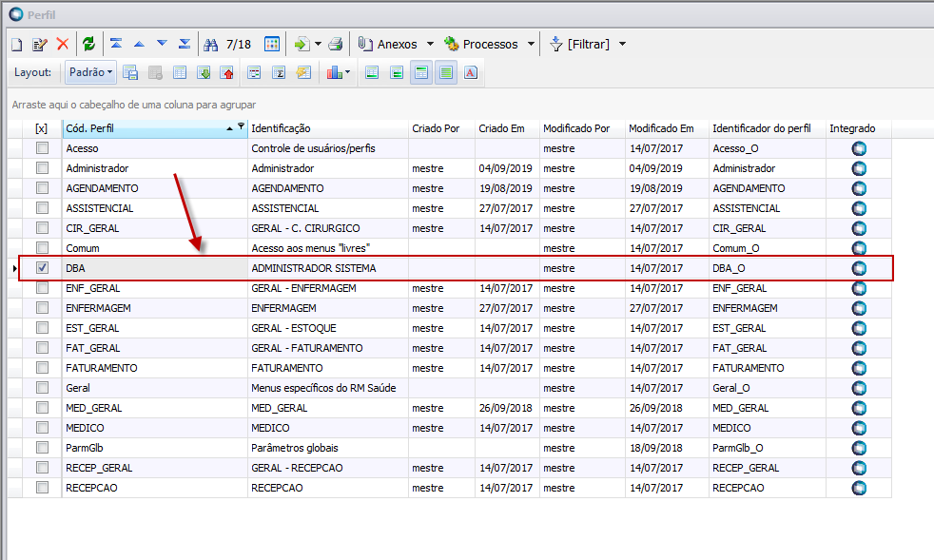Sort by the Integrado column header
This screenshot has width=934, height=560.
point(859,128)
